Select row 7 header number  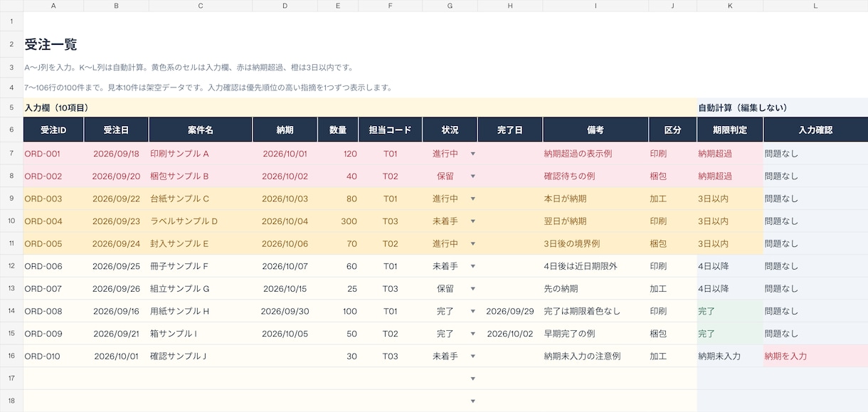coord(11,154)
